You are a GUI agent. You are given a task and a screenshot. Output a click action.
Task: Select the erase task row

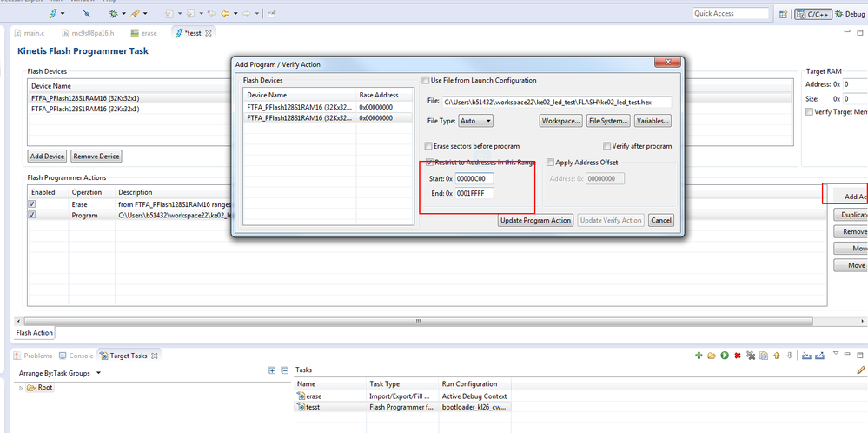pos(402,396)
